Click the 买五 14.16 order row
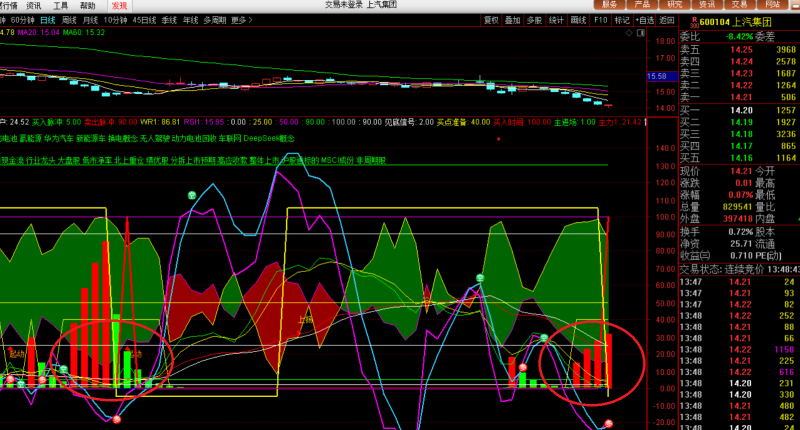Image resolution: width=800 pixels, height=430 pixels. coord(739,158)
